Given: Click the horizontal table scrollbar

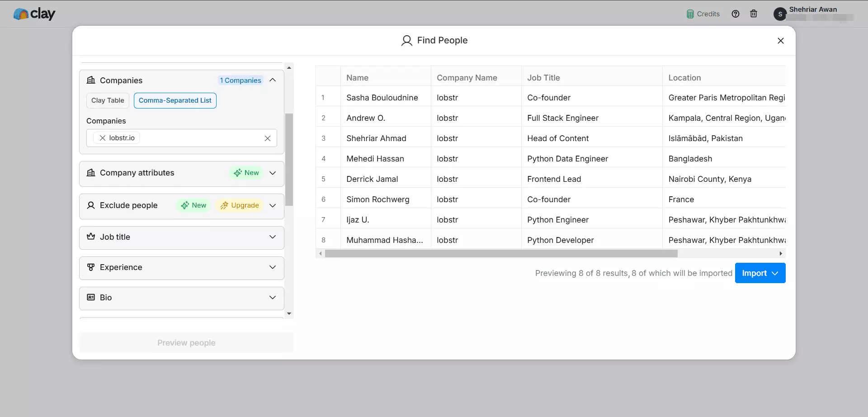Looking at the screenshot, I should 501,254.
